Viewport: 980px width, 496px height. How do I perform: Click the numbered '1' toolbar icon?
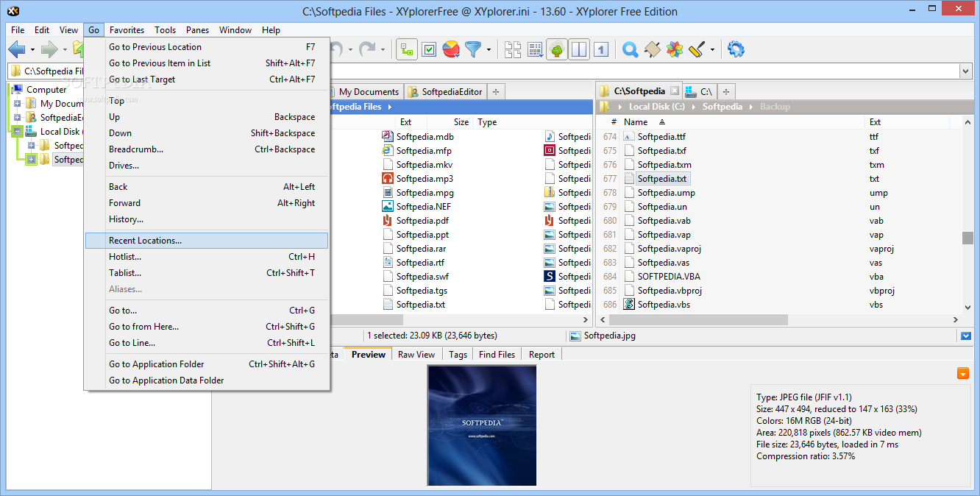pos(601,49)
